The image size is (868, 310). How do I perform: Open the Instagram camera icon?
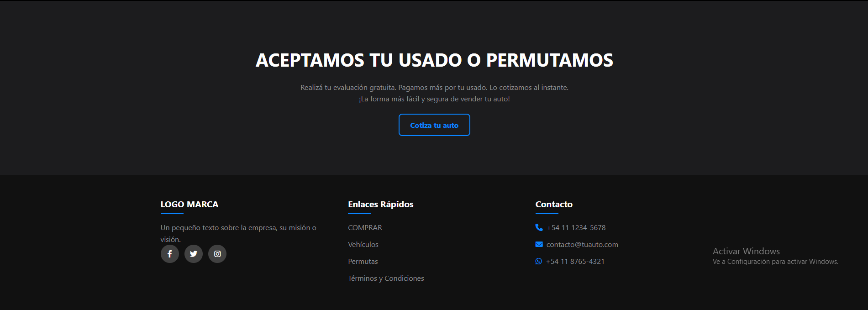(217, 254)
